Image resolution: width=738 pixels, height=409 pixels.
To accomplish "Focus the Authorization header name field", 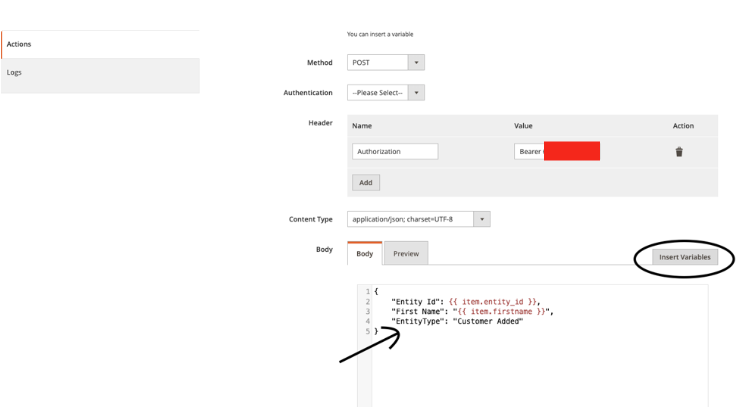I will point(395,152).
